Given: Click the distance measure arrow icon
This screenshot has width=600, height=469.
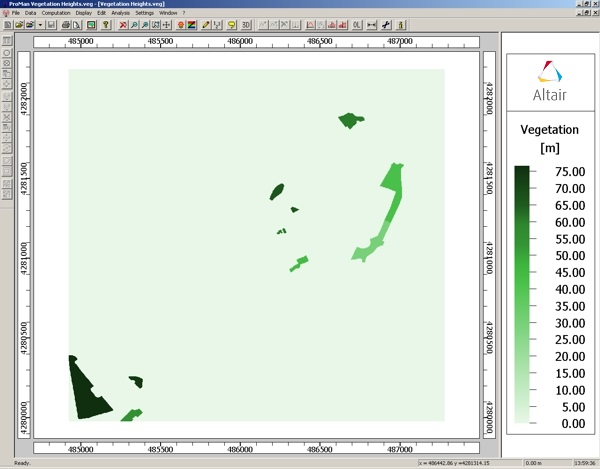Looking at the screenshot, I should (372, 24).
